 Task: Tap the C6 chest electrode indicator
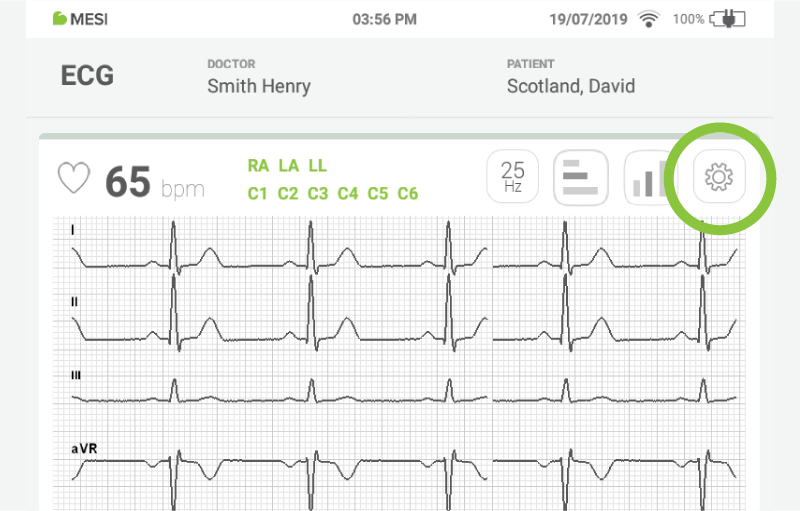coord(407,193)
